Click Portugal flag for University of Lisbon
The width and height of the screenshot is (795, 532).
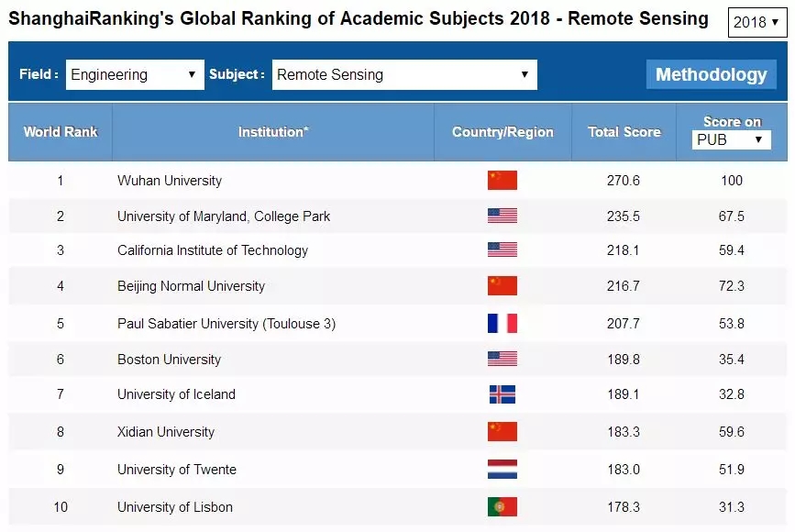tap(502, 506)
